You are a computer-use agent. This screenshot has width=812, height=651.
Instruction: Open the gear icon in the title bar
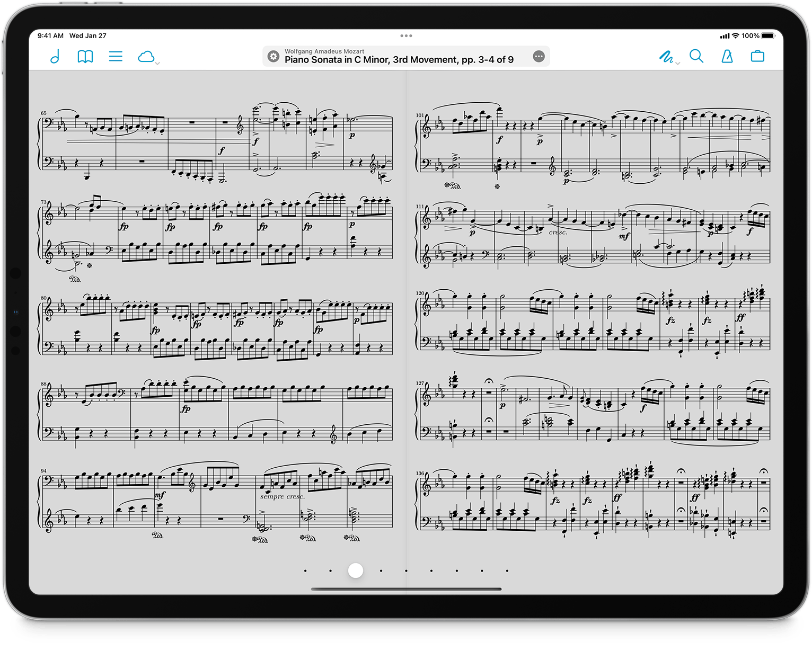[273, 56]
